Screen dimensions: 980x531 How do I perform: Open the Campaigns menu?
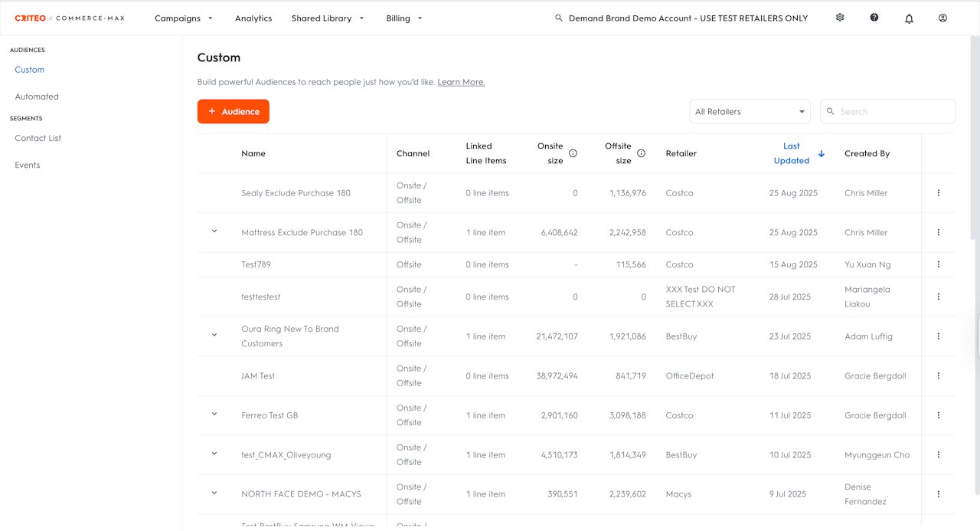click(x=184, y=18)
